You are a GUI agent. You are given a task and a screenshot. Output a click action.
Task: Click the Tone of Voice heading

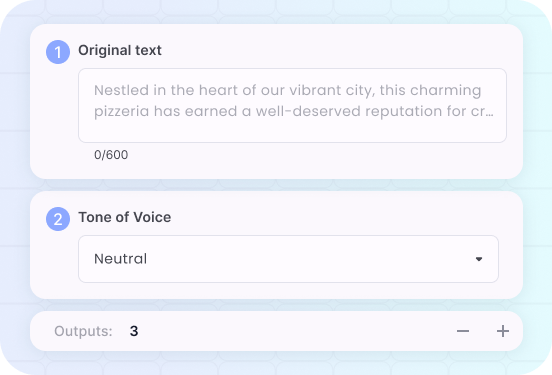click(125, 217)
